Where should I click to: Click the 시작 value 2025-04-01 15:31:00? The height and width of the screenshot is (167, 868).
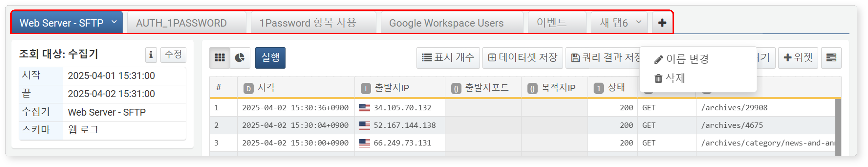tap(112, 76)
